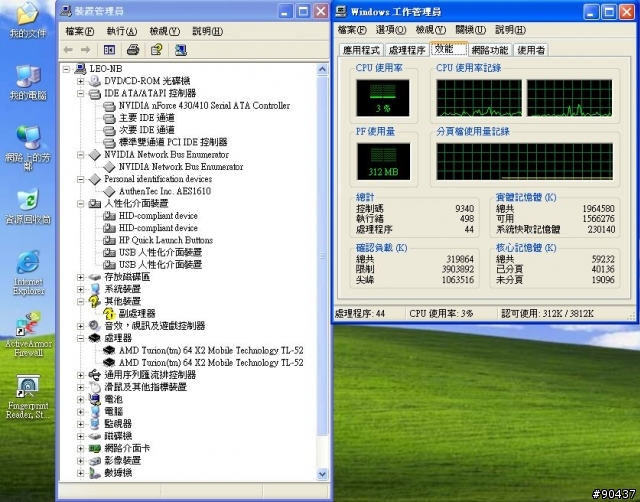Click the 實體記憶體 總共 value 1964580

[598, 209]
